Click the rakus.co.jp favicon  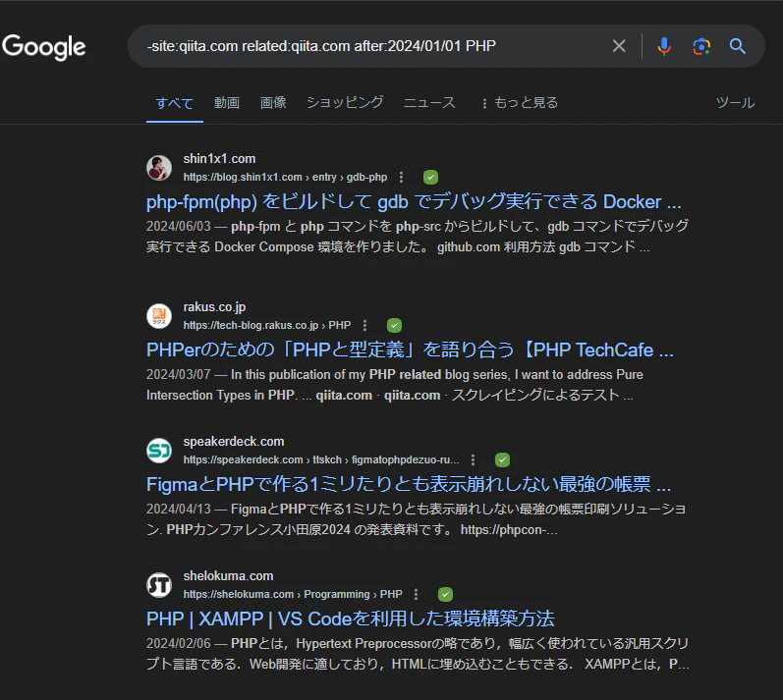coord(159,316)
